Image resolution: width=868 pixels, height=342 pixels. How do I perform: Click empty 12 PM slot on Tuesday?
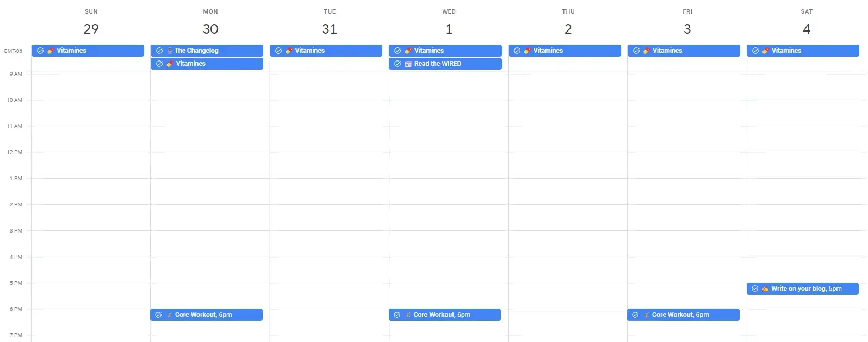coord(329,165)
